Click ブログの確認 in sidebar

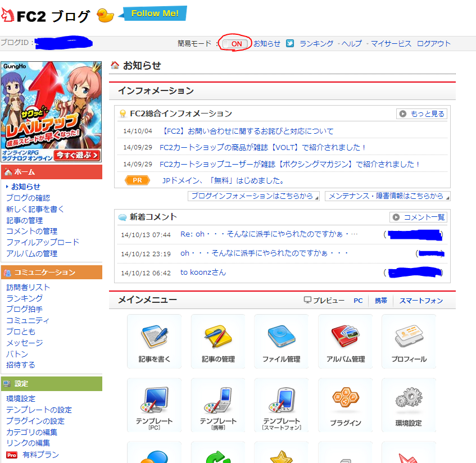[28, 198]
